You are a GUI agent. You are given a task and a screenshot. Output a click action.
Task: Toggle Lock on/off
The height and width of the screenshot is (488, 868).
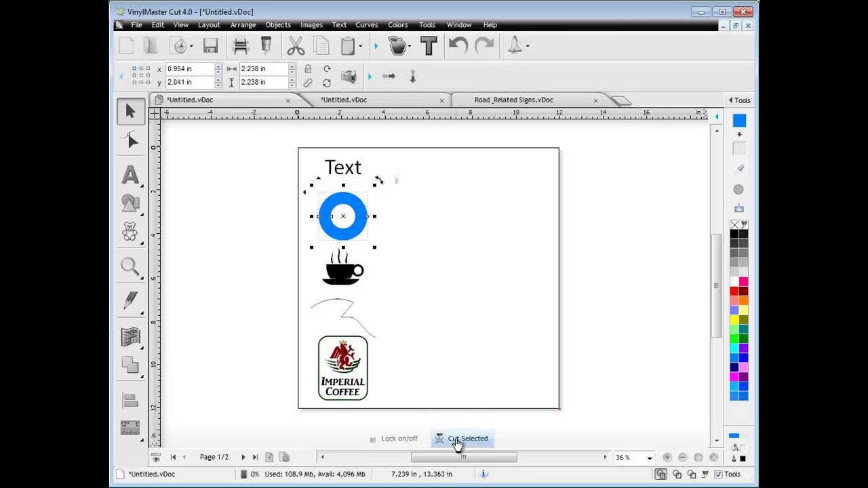tap(394, 439)
